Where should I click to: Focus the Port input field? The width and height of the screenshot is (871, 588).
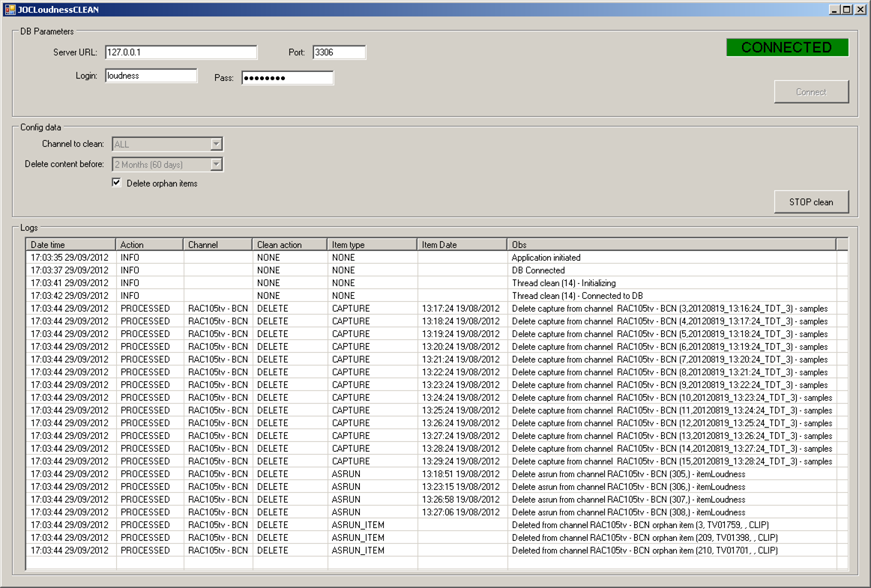(x=339, y=52)
